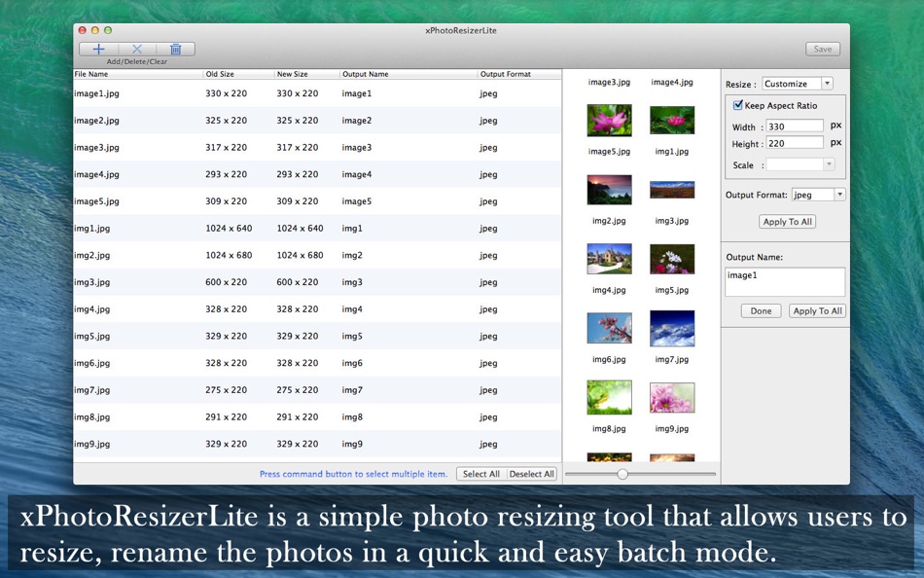Select the pink flower thumbnail above img9.jpg

672,398
